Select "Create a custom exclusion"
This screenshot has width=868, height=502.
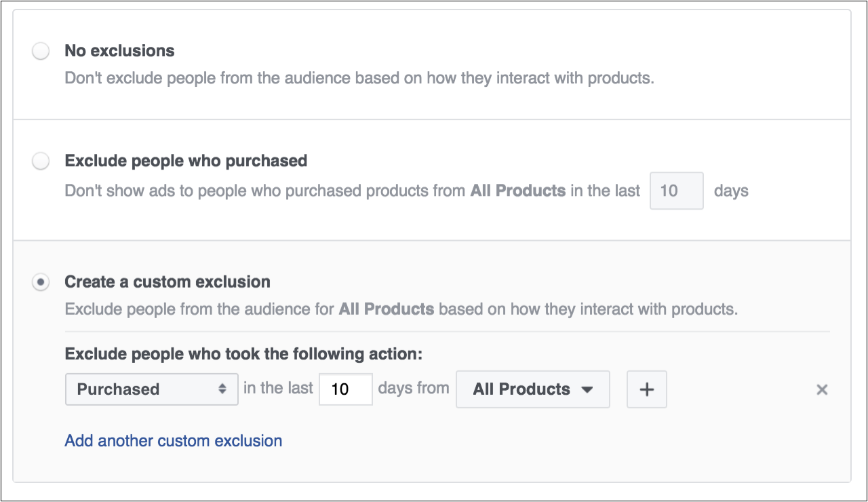pyautogui.click(x=41, y=282)
